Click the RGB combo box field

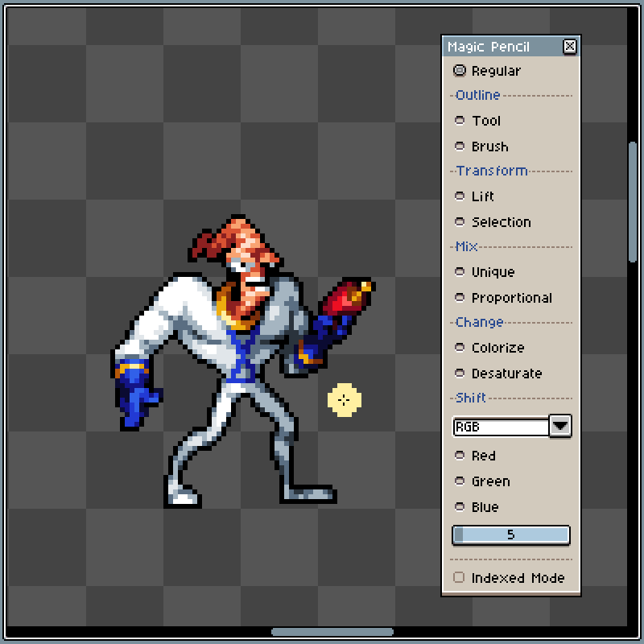[501, 427]
